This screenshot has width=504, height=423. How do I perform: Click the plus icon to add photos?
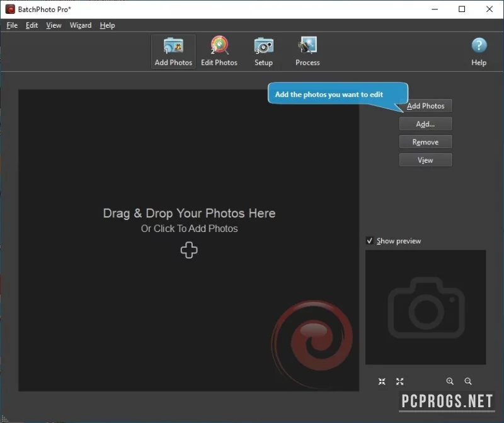189,250
